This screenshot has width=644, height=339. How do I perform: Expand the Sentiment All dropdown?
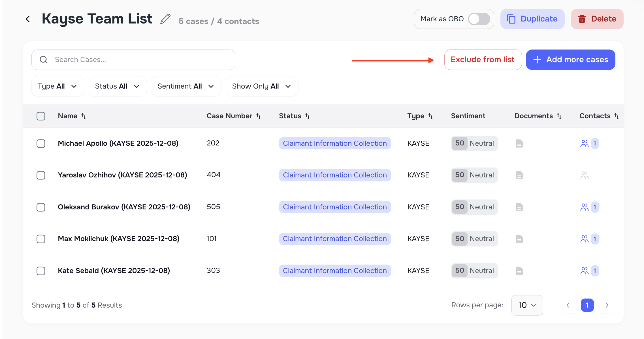click(186, 86)
